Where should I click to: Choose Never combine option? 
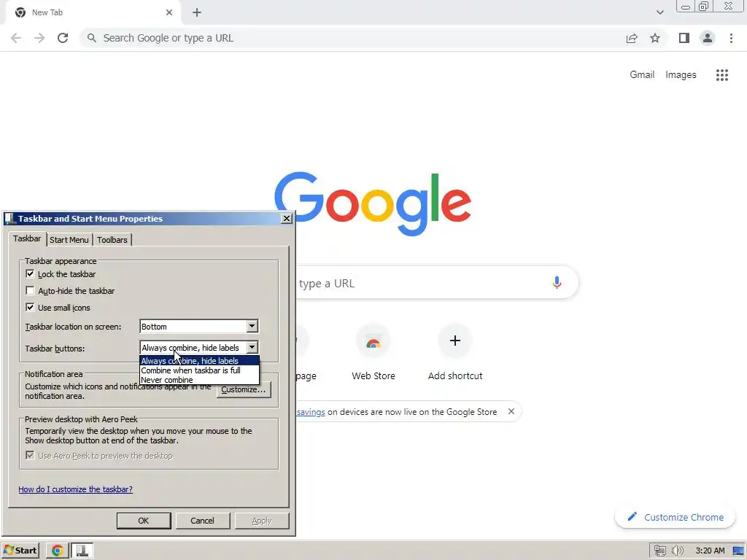click(199, 380)
